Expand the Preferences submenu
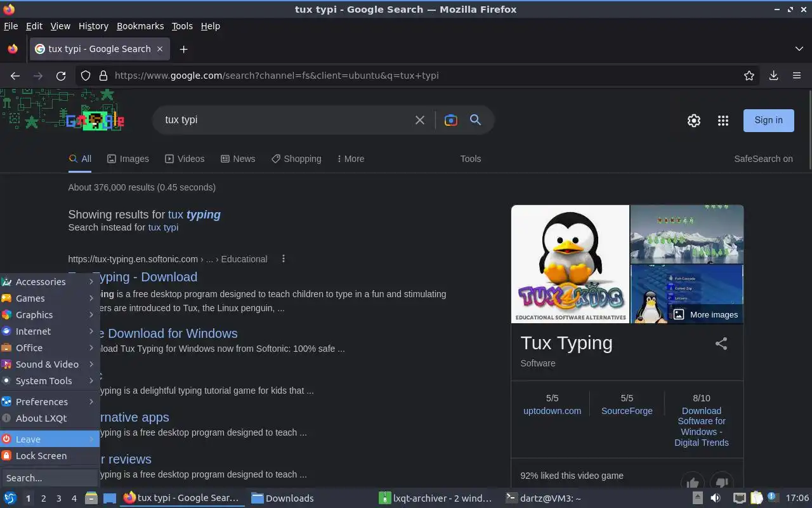The width and height of the screenshot is (812, 508). pos(49,401)
